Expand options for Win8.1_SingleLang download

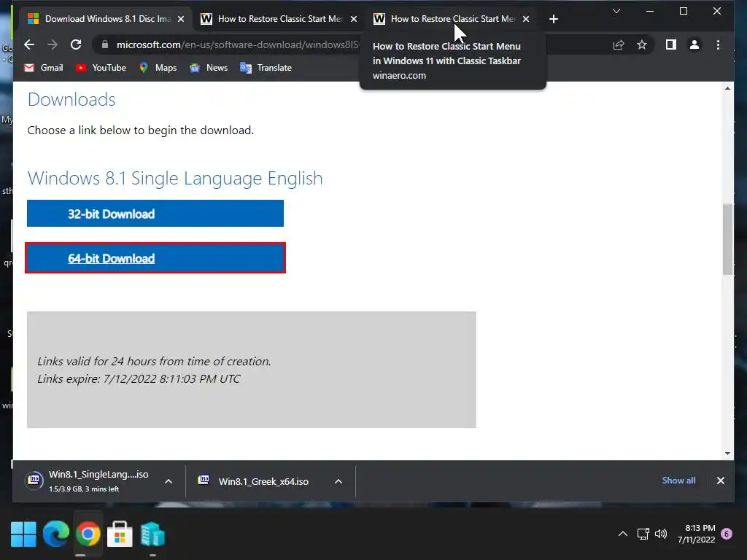[169, 481]
